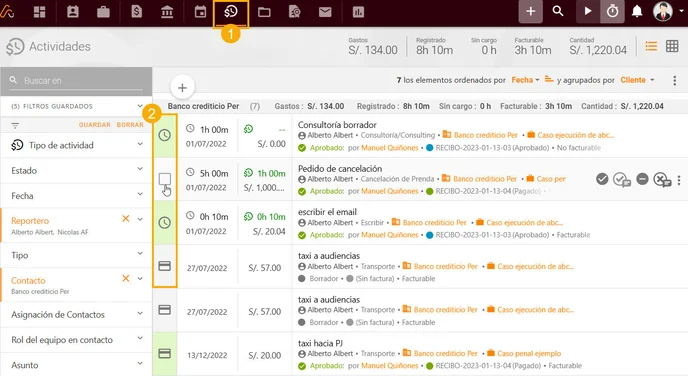The width and height of the screenshot is (688, 376).
Task: Open the Fecha sort-by dropdown
Action: [x=525, y=80]
